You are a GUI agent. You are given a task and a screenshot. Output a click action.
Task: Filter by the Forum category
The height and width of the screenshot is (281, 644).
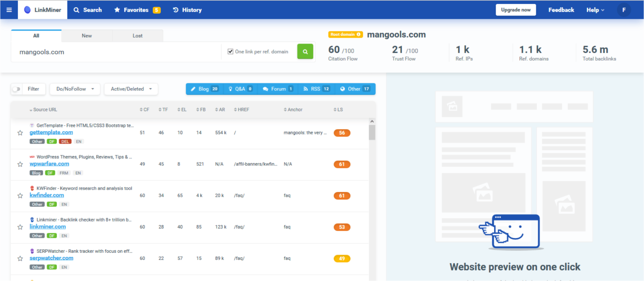coord(278,89)
